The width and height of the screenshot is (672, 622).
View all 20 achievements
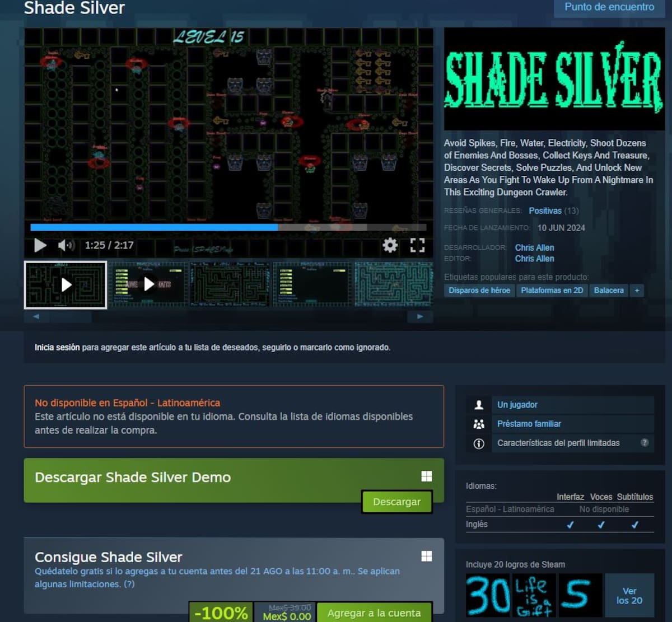coord(629,595)
